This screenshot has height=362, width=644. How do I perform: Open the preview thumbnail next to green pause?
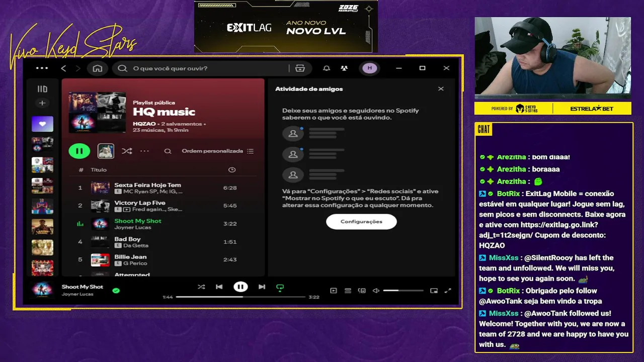tap(106, 151)
